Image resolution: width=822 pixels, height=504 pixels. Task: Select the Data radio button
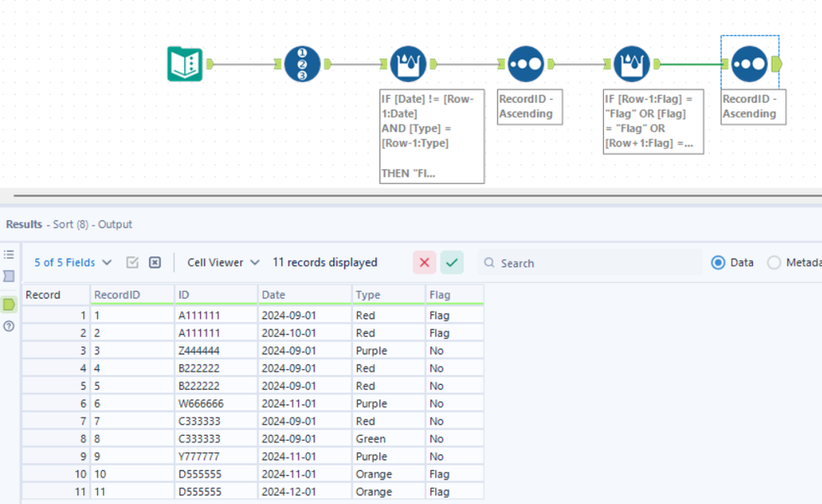[x=718, y=262]
